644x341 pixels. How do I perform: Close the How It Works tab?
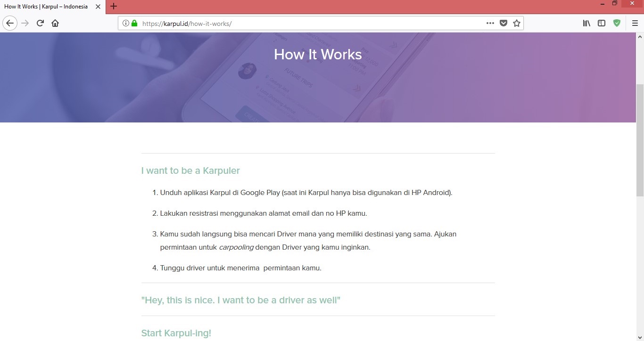click(98, 7)
